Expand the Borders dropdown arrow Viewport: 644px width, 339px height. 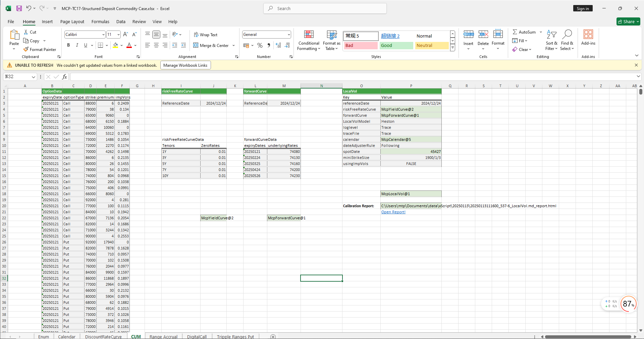click(x=107, y=45)
